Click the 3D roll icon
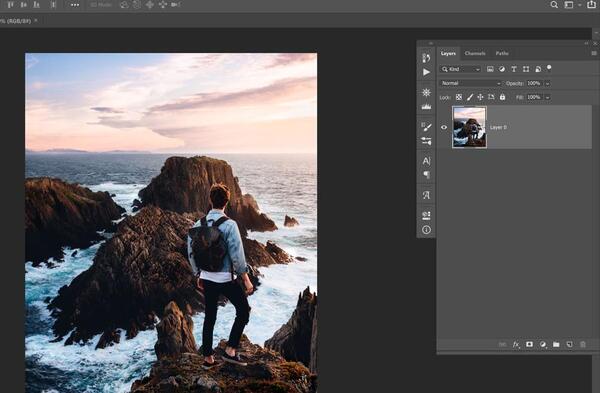The image size is (600, 393). [x=137, y=5]
